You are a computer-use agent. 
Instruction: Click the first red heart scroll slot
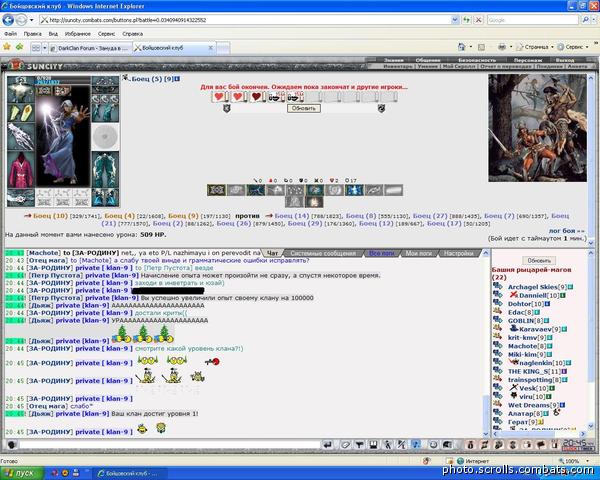click(219, 96)
